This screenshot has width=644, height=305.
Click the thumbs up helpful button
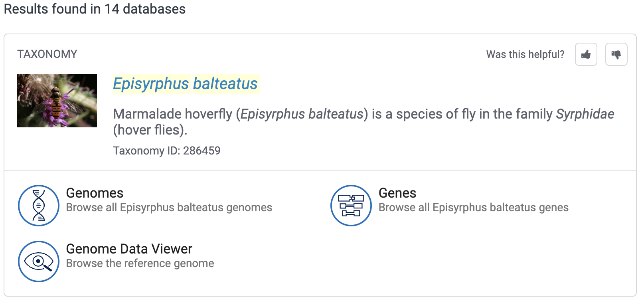(586, 54)
